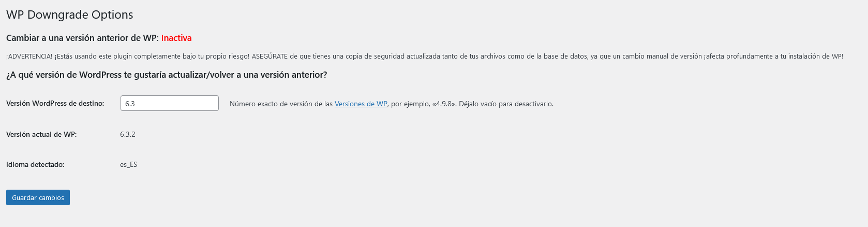Click the ¿A qué versión de WordPress heading

click(x=167, y=75)
